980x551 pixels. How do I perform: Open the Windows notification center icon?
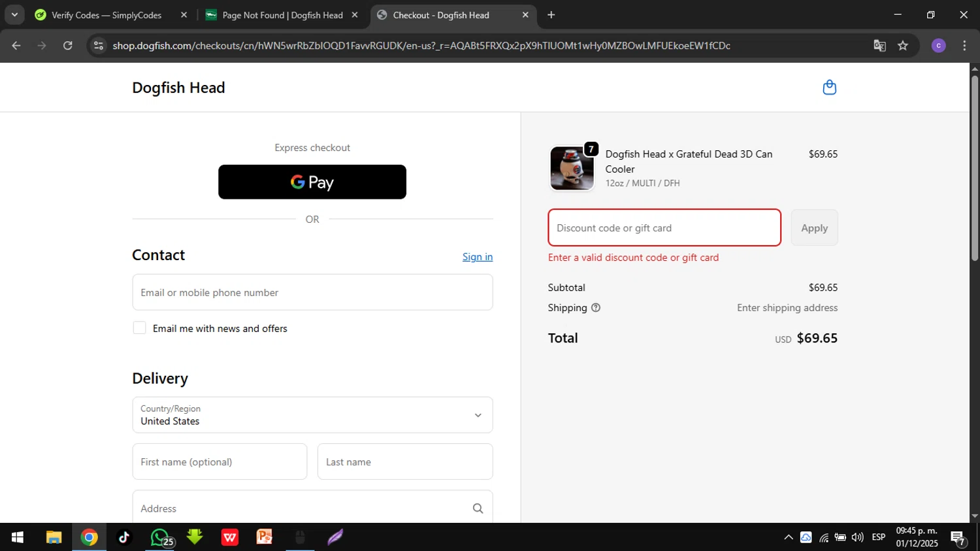pos(958,538)
